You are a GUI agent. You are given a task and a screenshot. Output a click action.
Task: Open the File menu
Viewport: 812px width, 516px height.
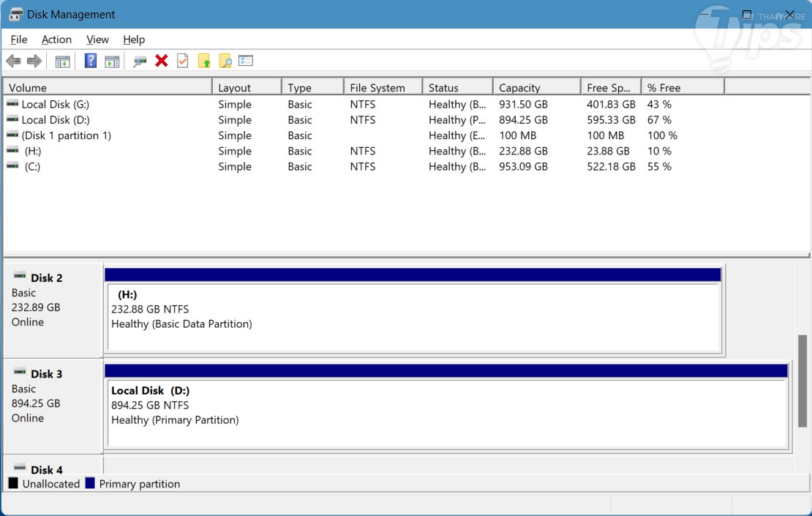point(18,40)
